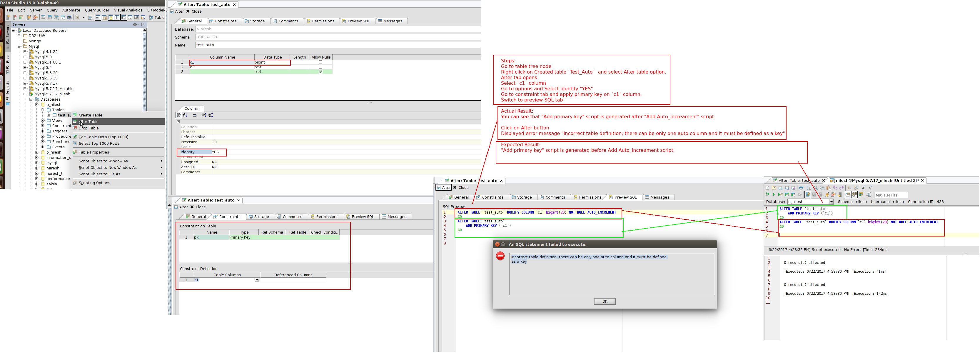Click the cut scissors icon in query editor
The height and width of the screenshot is (353, 980).
coord(816,188)
